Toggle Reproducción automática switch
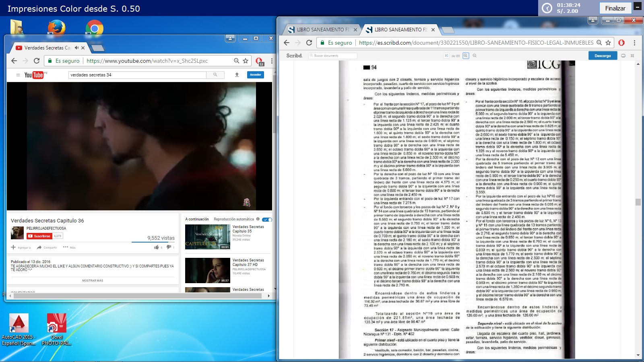The height and width of the screenshot is (362, 644). click(267, 220)
